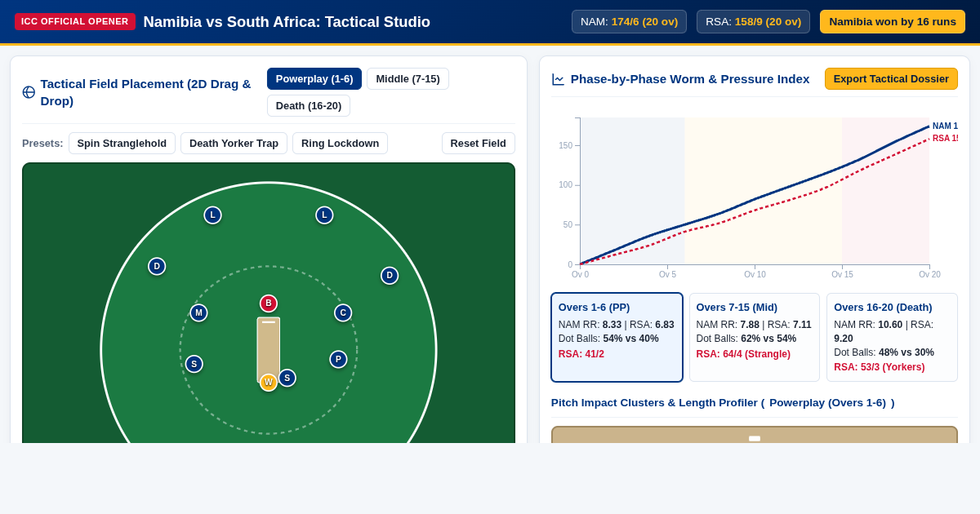The image size is (980, 514).
Task: Switch to Death (16-20) phase tab
Action: pyautogui.click(x=309, y=106)
